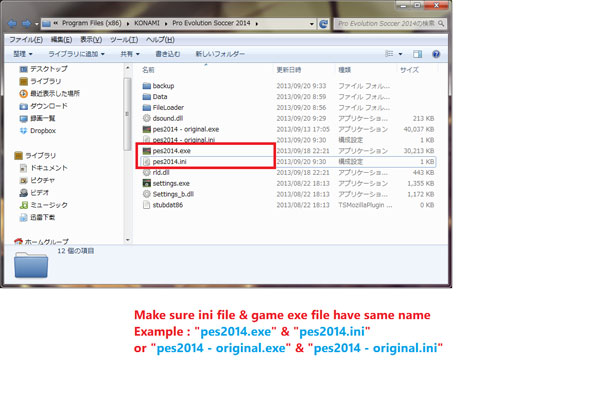Image resolution: width=600 pixels, height=397 pixels.
Task: Select the settings.exe application file
Action: (x=171, y=183)
